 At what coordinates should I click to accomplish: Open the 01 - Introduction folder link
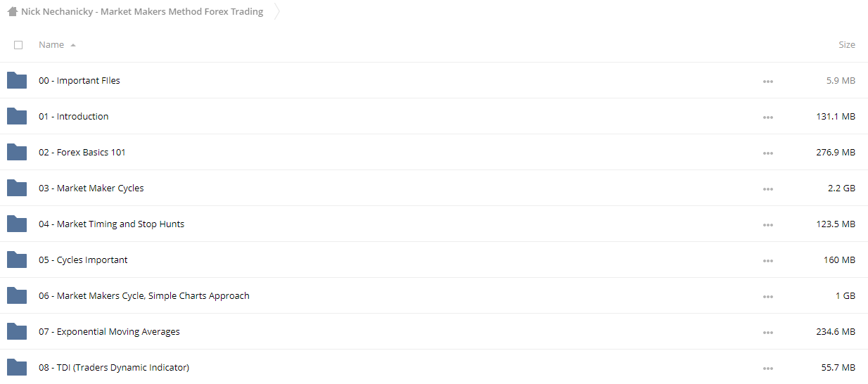point(74,116)
